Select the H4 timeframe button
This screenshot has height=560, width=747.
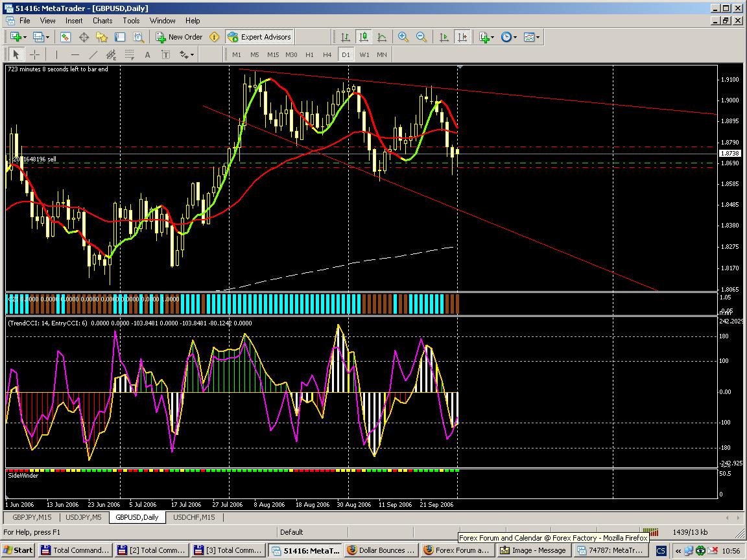[x=327, y=54]
